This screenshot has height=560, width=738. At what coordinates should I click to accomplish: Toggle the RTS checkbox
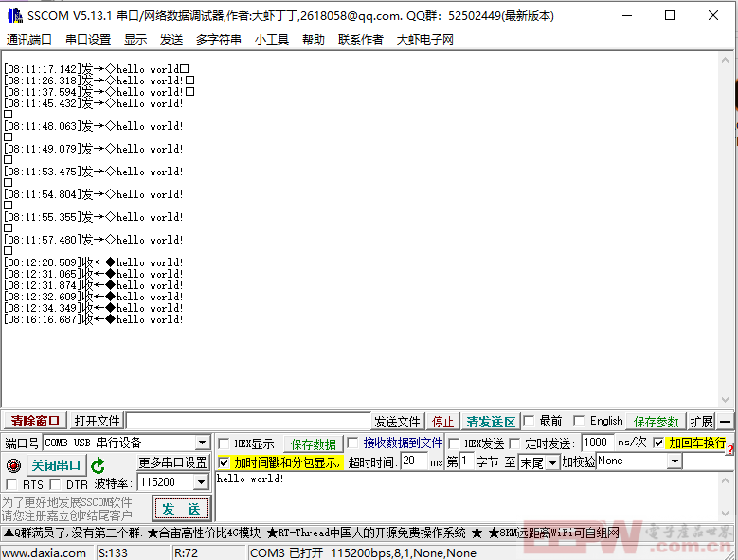[x=11, y=484]
